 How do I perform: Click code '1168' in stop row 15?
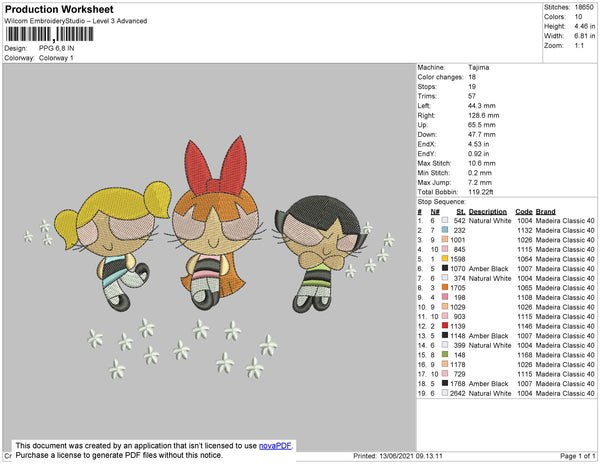click(525, 355)
